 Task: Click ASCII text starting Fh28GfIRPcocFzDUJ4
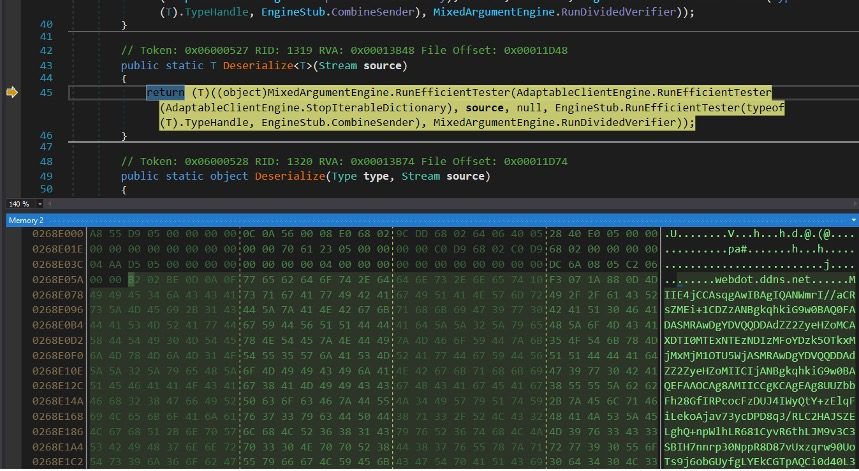click(760, 401)
